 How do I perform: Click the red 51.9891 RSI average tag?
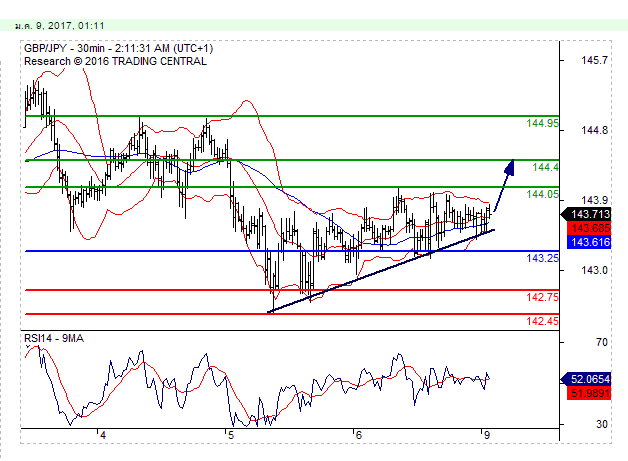(x=589, y=393)
